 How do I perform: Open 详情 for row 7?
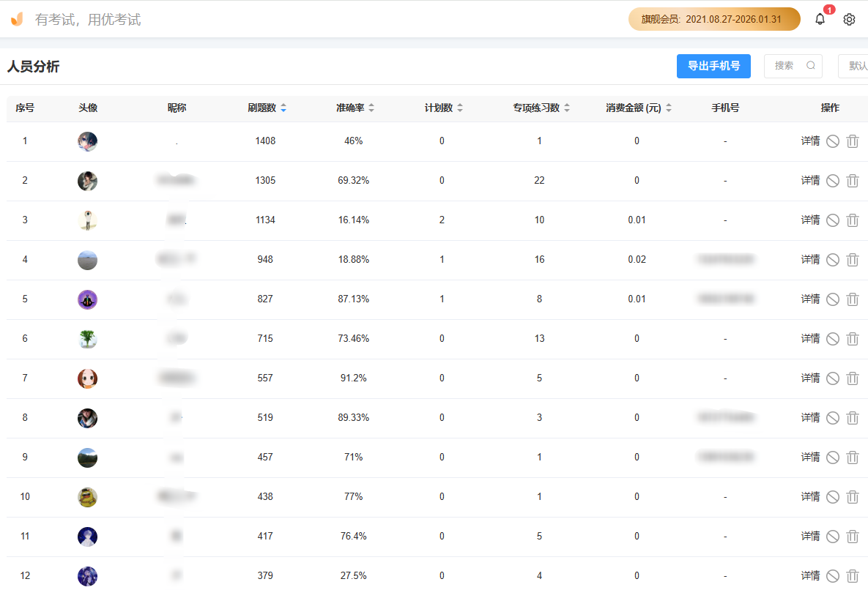(810, 378)
